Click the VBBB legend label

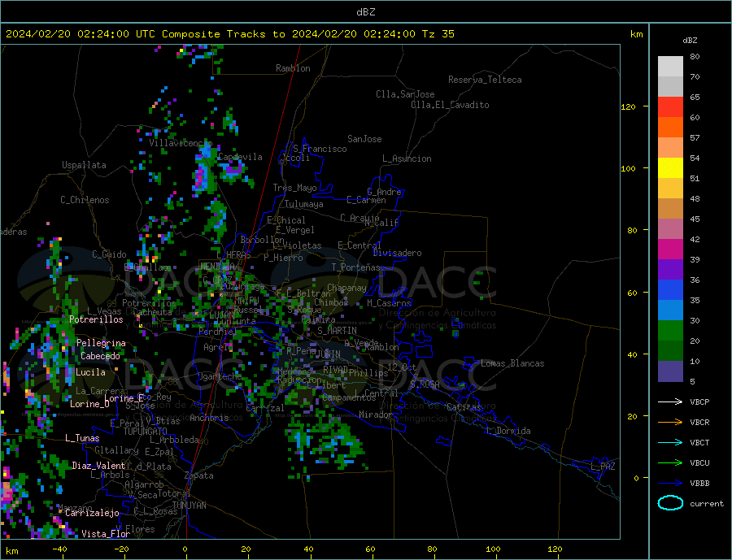coord(699,484)
